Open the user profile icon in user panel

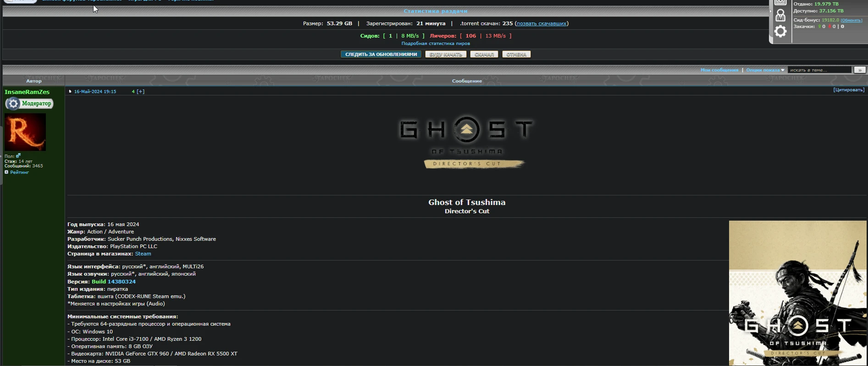coord(780,16)
